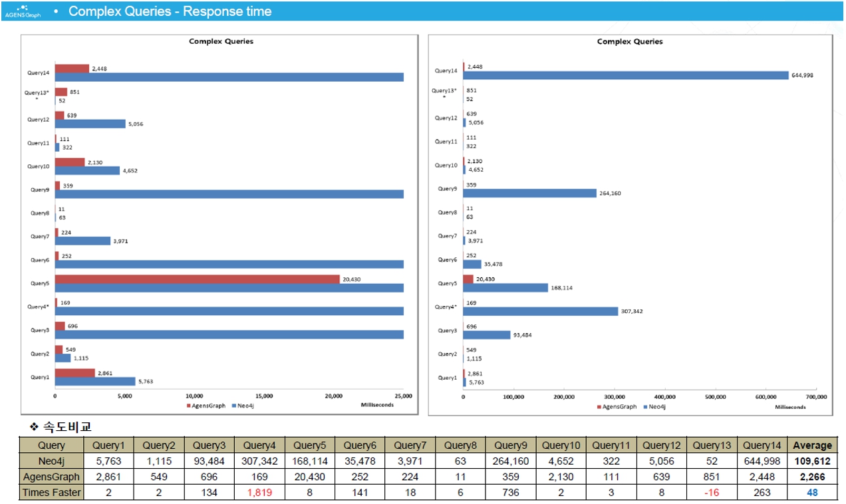The image size is (846, 504).
Task: Click the 'Neo4j' row header in table
Action: click(x=51, y=461)
